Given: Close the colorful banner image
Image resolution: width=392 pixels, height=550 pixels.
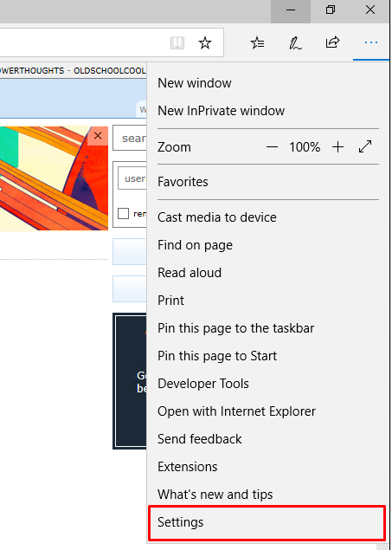Looking at the screenshot, I should coord(98,136).
